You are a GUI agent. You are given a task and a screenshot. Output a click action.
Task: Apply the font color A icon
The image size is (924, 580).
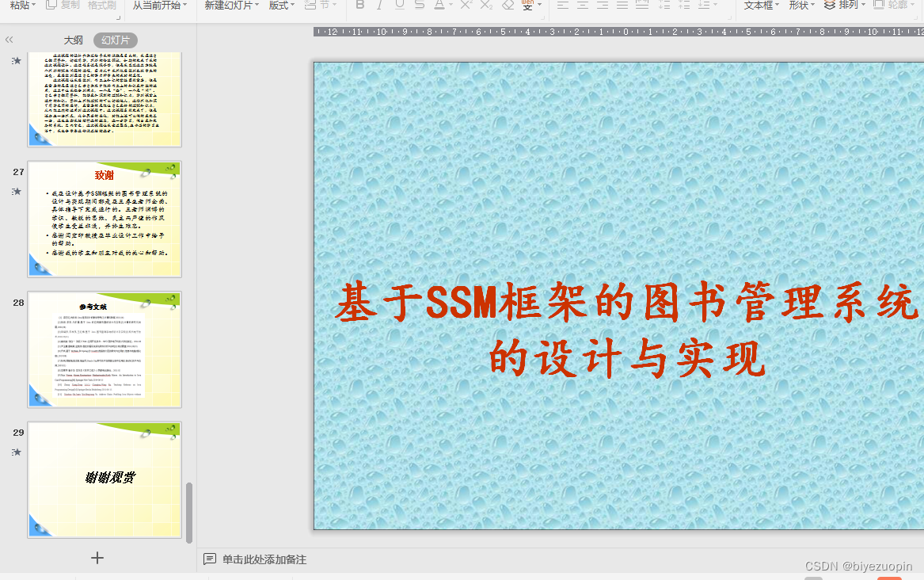click(x=439, y=5)
